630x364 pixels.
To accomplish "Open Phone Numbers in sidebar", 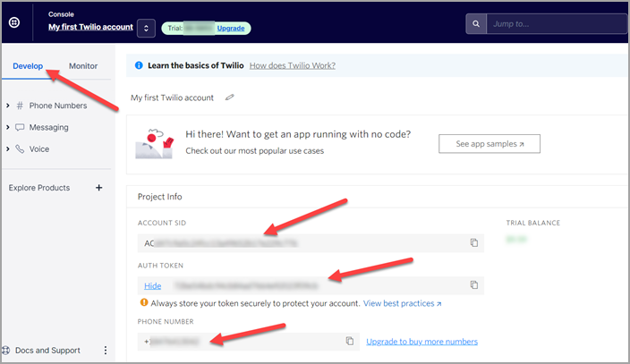I will [58, 106].
